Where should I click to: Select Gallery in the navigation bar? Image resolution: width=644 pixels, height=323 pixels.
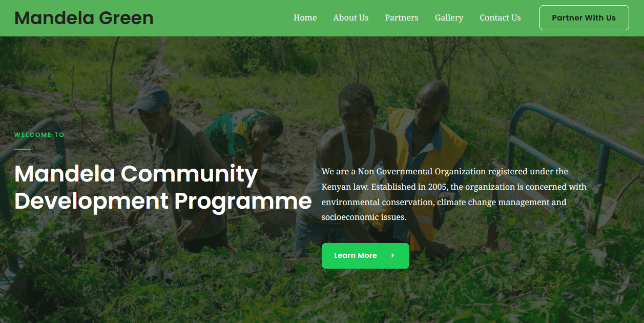[x=449, y=17]
